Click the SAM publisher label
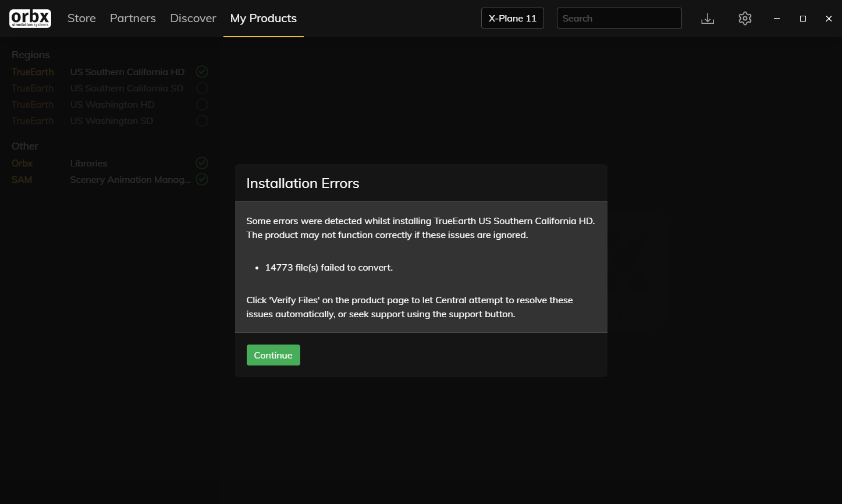This screenshot has width=842, height=504. [22, 179]
